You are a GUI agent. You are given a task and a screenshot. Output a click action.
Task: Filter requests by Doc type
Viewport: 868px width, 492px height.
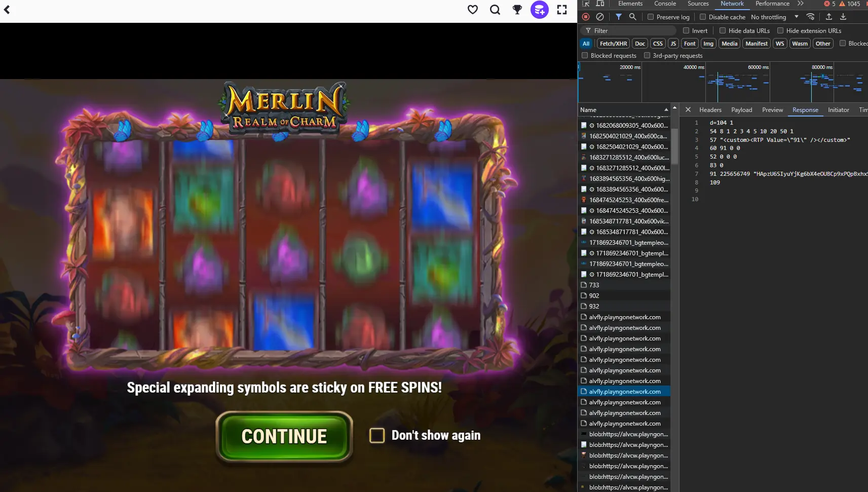click(x=640, y=44)
